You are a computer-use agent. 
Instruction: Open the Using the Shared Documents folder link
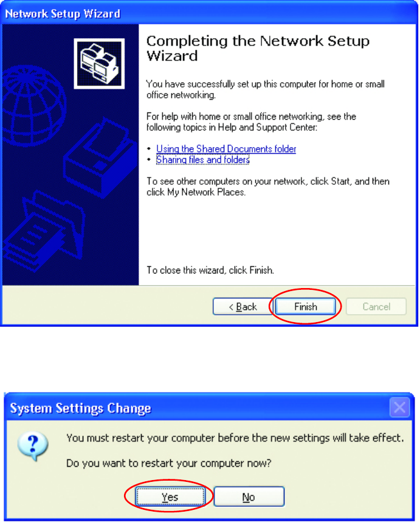[x=226, y=149]
